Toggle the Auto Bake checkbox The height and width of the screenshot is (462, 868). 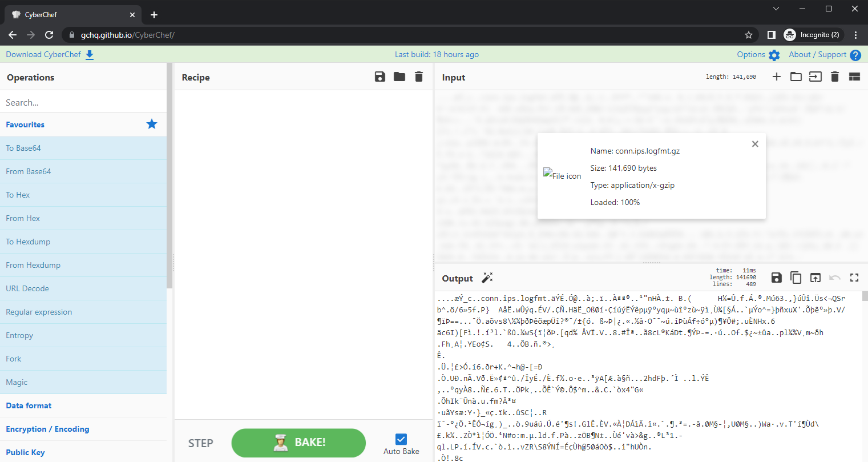(401, 439)
